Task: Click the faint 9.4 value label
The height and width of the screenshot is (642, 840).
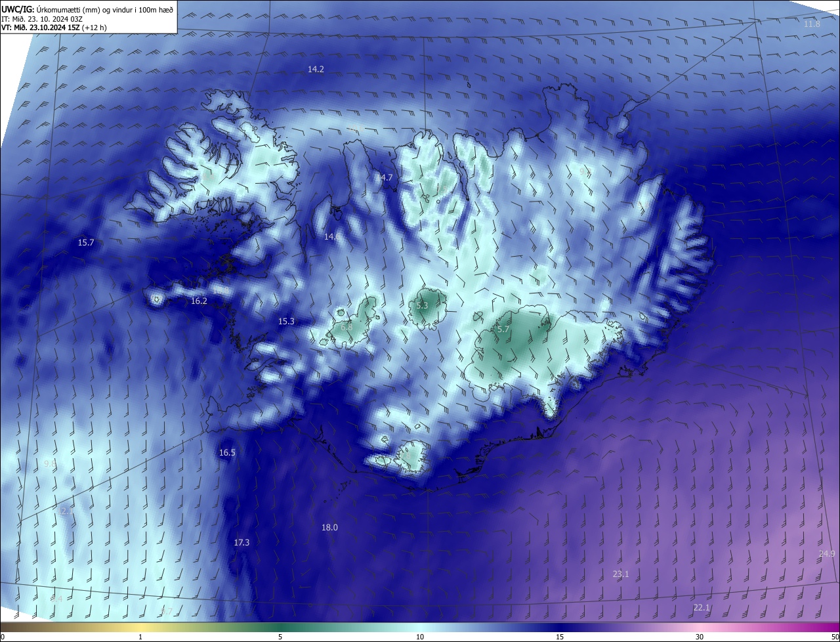Action: tap(56, 599)
